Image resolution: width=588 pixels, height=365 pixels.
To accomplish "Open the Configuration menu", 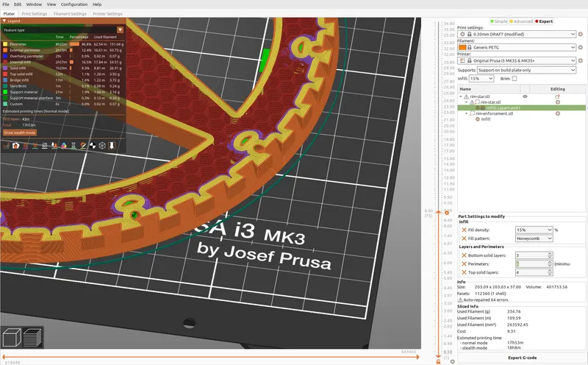I will 74,4.
